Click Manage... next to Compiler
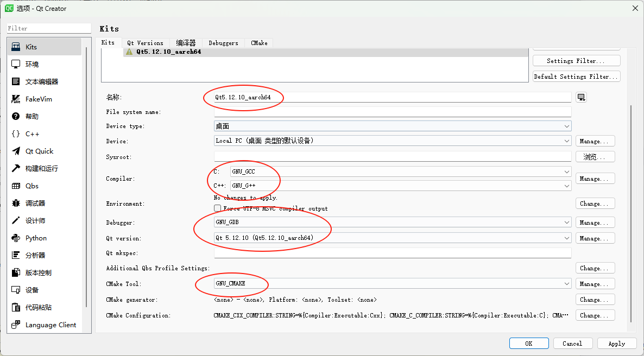This screenshot has width=644, height=356. [x=595, y=179]
